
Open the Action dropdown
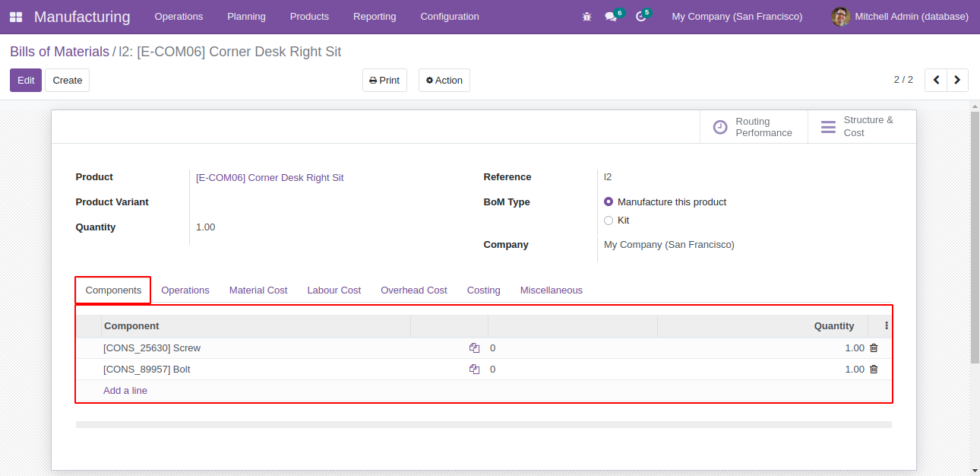(x=444, y=81)
